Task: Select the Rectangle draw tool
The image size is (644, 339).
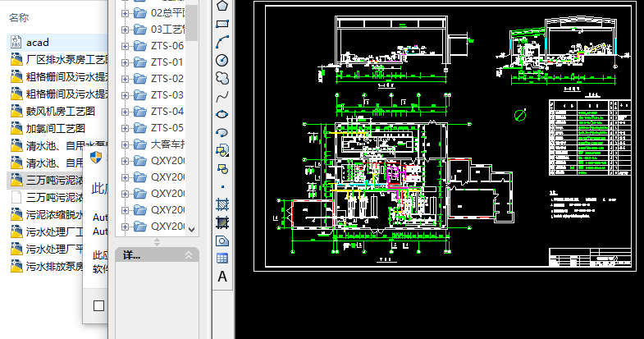Action: point(222,24)
